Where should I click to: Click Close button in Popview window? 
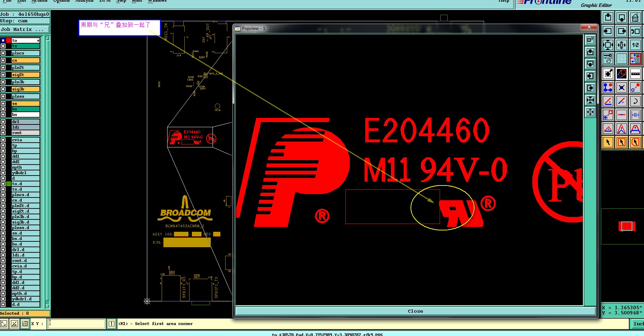click(415, 311)
